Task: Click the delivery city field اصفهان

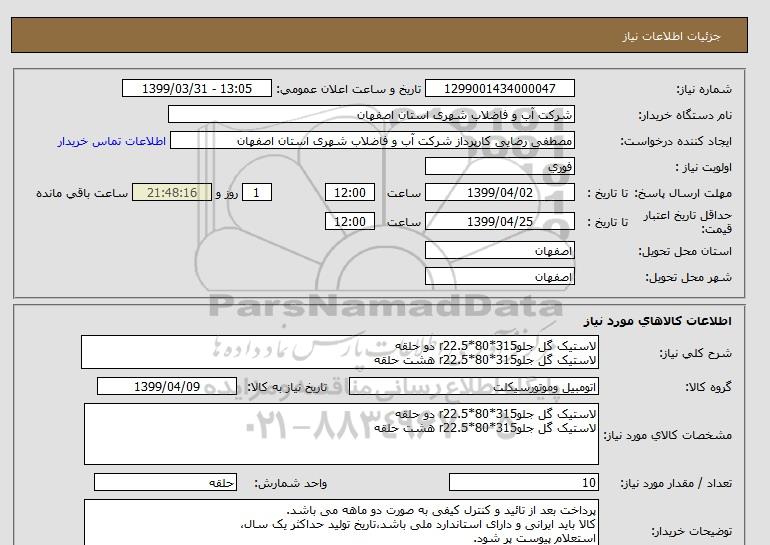Action: [499, 276]
